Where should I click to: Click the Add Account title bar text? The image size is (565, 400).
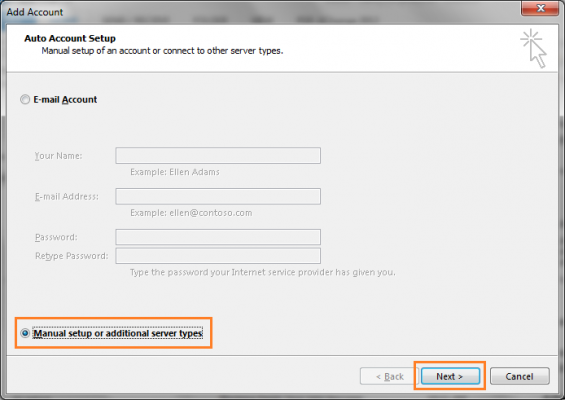35,12
